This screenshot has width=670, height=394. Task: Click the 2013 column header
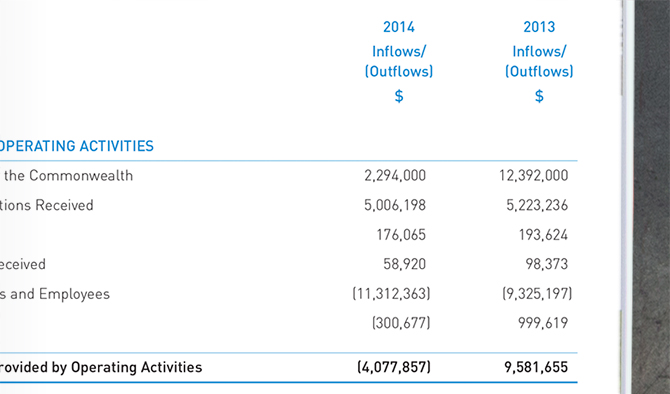pyautogui.click(x=539, y=27)
